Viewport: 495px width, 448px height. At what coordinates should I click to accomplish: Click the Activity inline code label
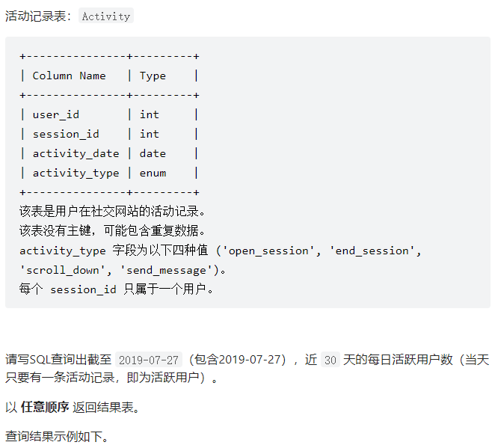(x=106, y=16)
